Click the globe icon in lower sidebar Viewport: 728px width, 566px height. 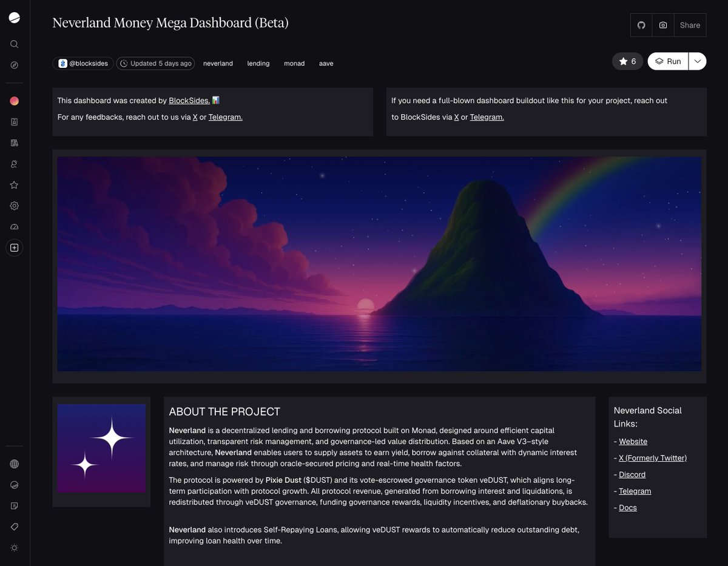15,464
